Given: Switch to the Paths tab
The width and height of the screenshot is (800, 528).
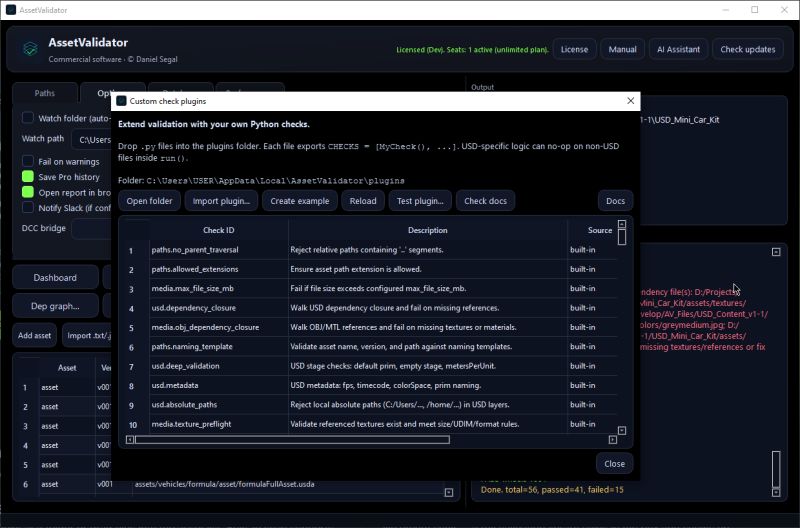Looking at the screenshot, I should (x=44, y=93).
